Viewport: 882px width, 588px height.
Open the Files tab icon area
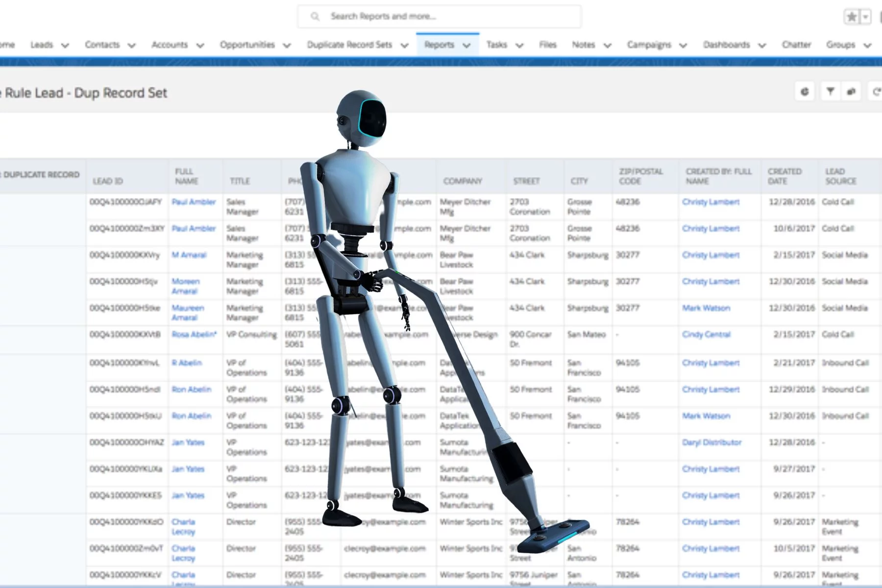[548, 45]
